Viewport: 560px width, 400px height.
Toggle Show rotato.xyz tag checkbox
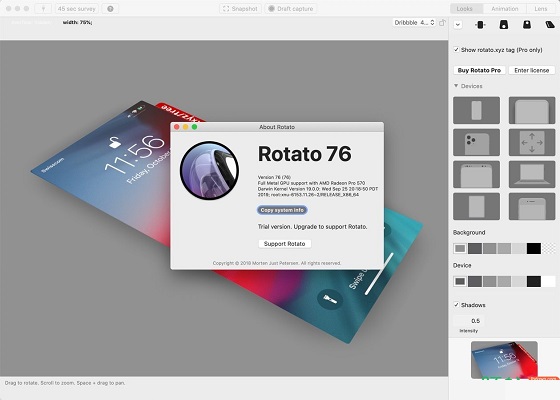[456, 50]
